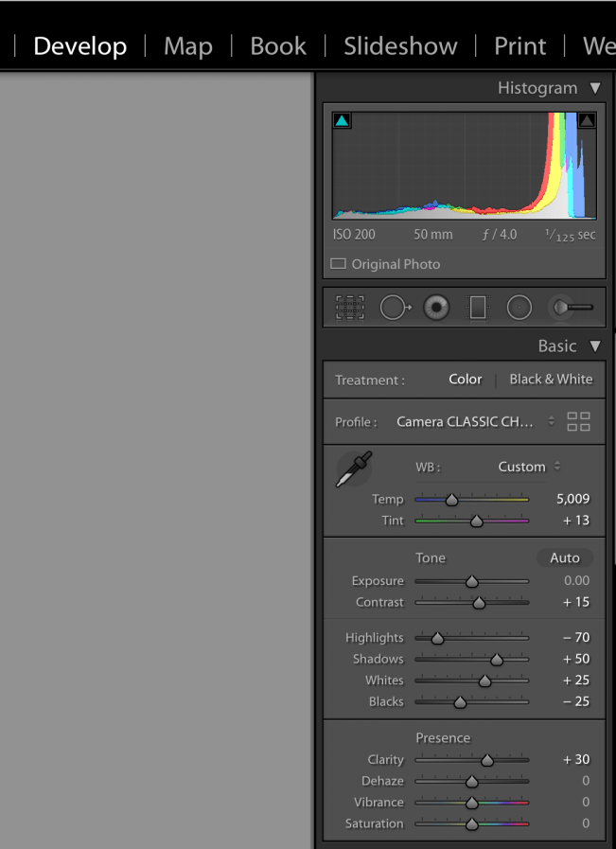
Task: Click the Highlights value – 70
Action: 576,637
